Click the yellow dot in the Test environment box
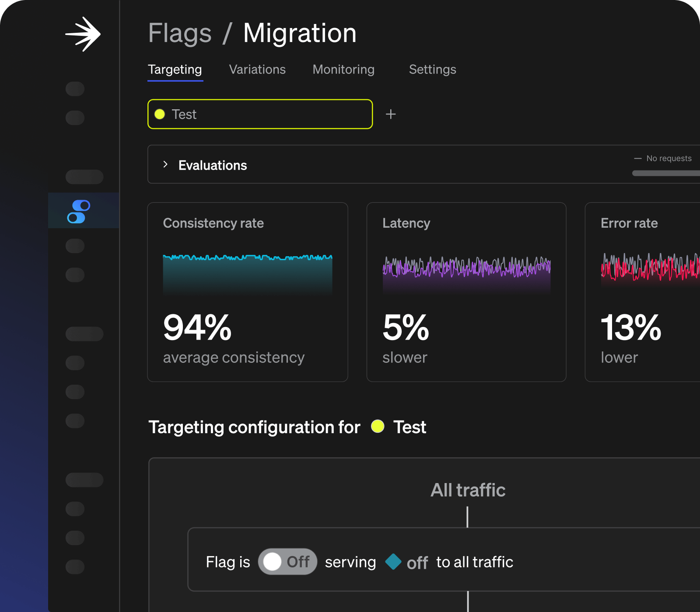 (x=160, y=114)
